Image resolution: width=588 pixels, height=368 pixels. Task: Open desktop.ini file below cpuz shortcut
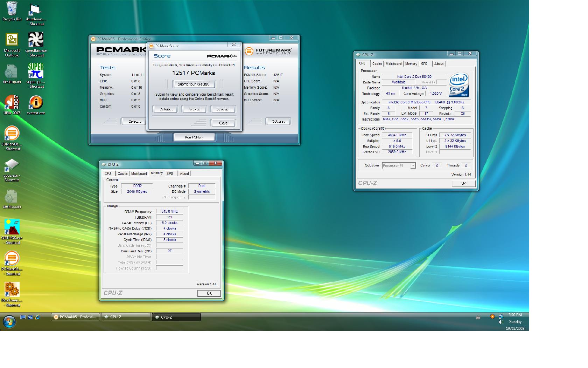(x=12, y=199)
